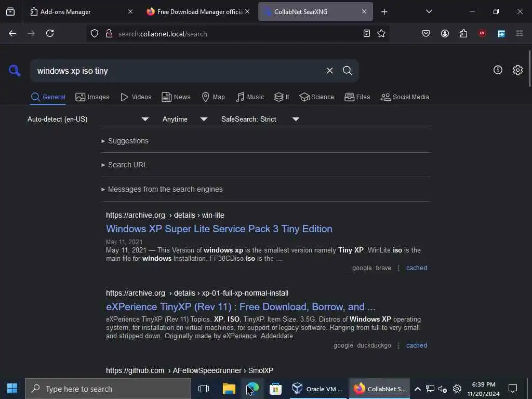The image size is (532, 399).
Task: Select the Social Media search category
Action: click(405, 97)
